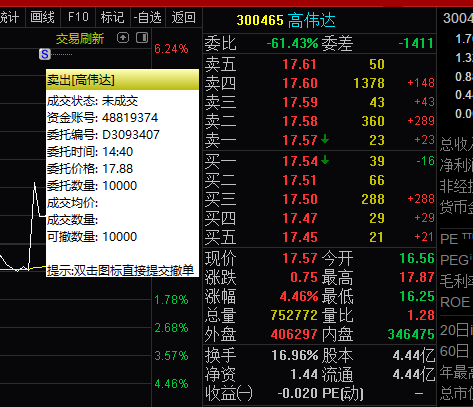This screenshot has height=407, width=473.
Task: Click the S sell marker icon
Action: coord(45,54)
